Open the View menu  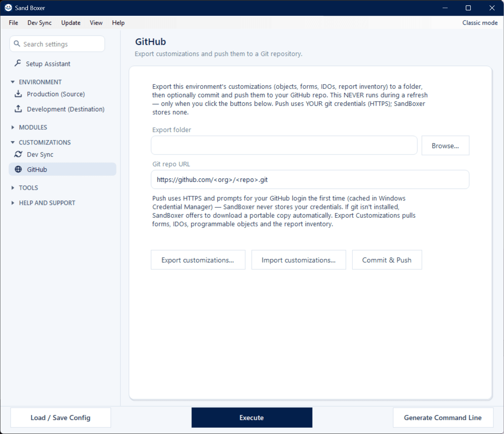(96, 22)
